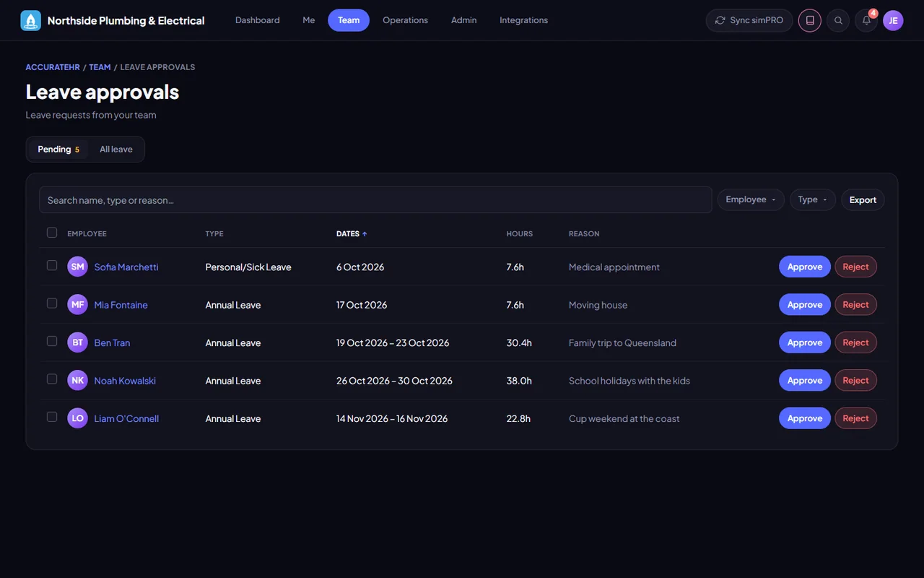Go to ACCURATEHR breadcrumb
924x578 pixels.
coord(53,67)
